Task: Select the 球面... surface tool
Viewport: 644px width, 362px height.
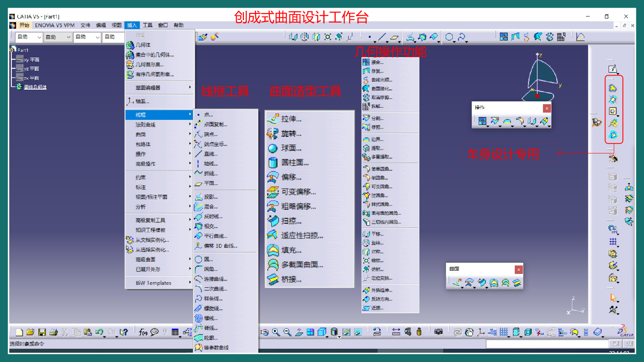Action: point(309,148)
